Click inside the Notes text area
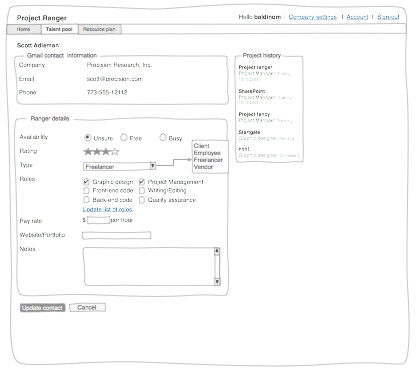 coord(149,266)
